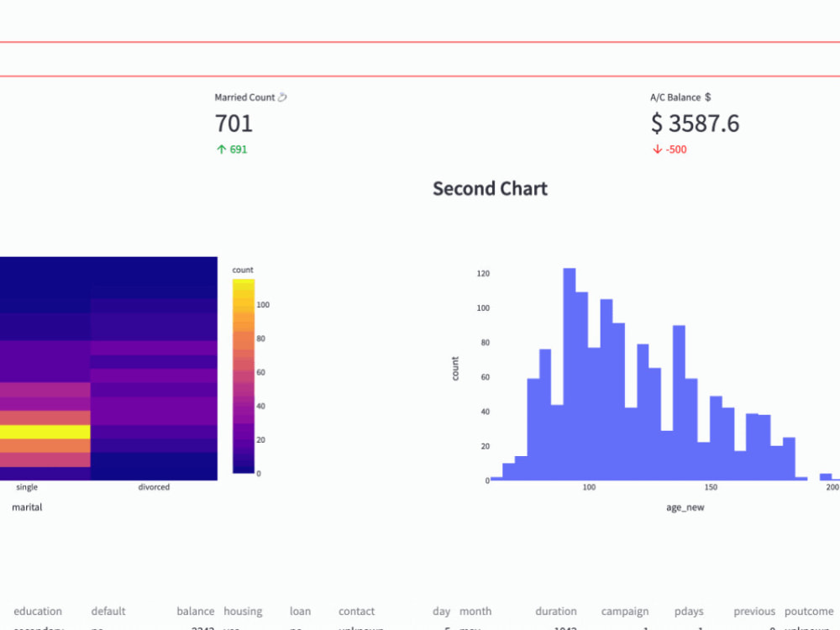
Task: Click the marital axis title
Action: tap(27, 507)
